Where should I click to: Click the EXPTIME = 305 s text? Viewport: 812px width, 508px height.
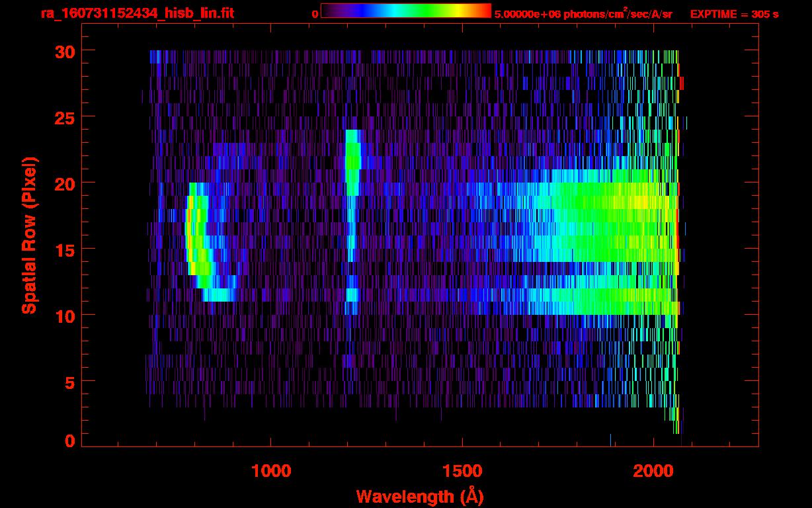tap(734, 14)
